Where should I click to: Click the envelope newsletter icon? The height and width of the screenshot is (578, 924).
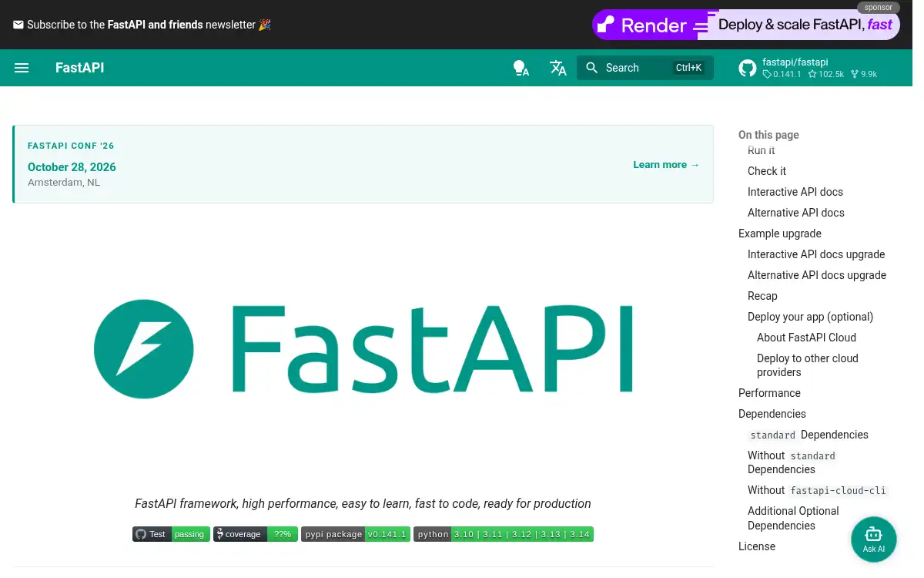tap(18, 25)
